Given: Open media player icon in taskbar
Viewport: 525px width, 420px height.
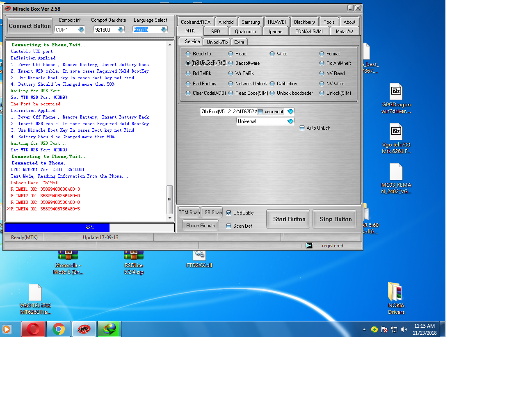Looking at the screenshot, I should click(6, 329).
